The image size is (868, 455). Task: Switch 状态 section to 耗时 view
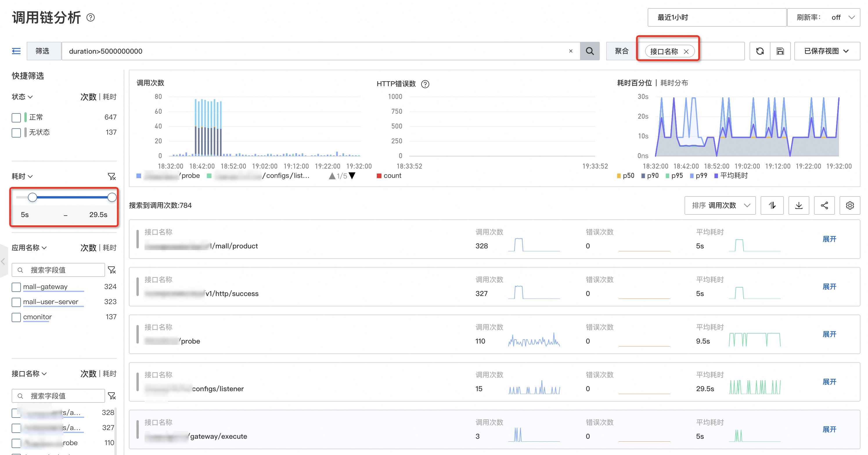pyautogui.click(x=109, y=97)
